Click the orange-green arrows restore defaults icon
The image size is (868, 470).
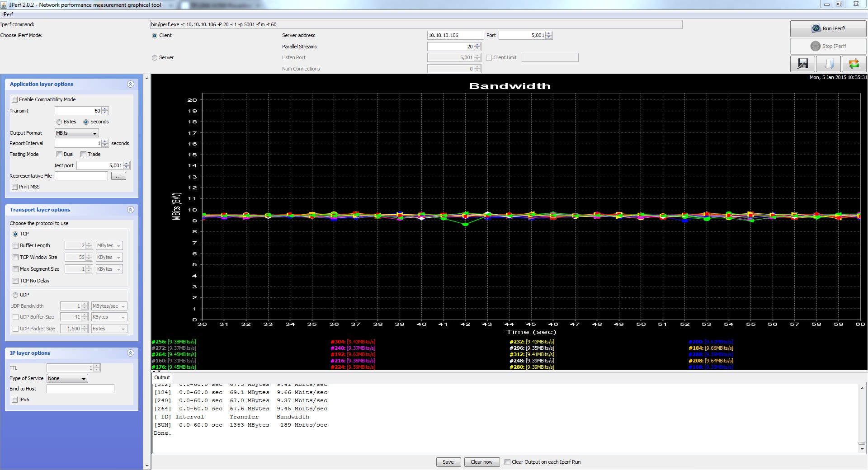pos(854,64)
